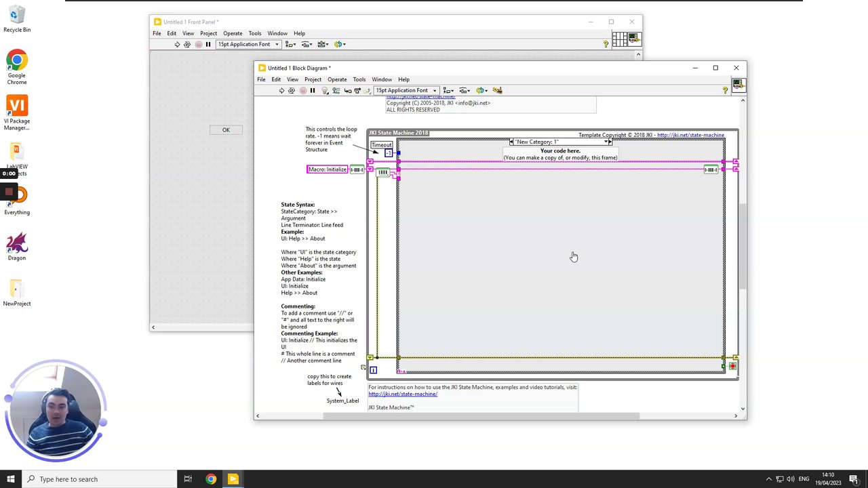This screenshot has width=868, height=488.
Task: Run the VI from Front Panel toolbar
Action: (x=177, y=44)
